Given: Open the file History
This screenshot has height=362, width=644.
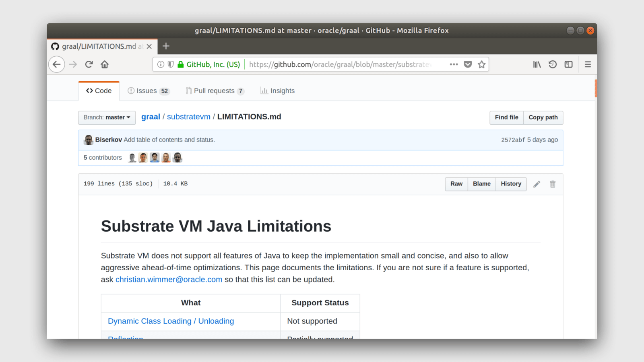Looking at the screenshot, I should pos(511,184).
